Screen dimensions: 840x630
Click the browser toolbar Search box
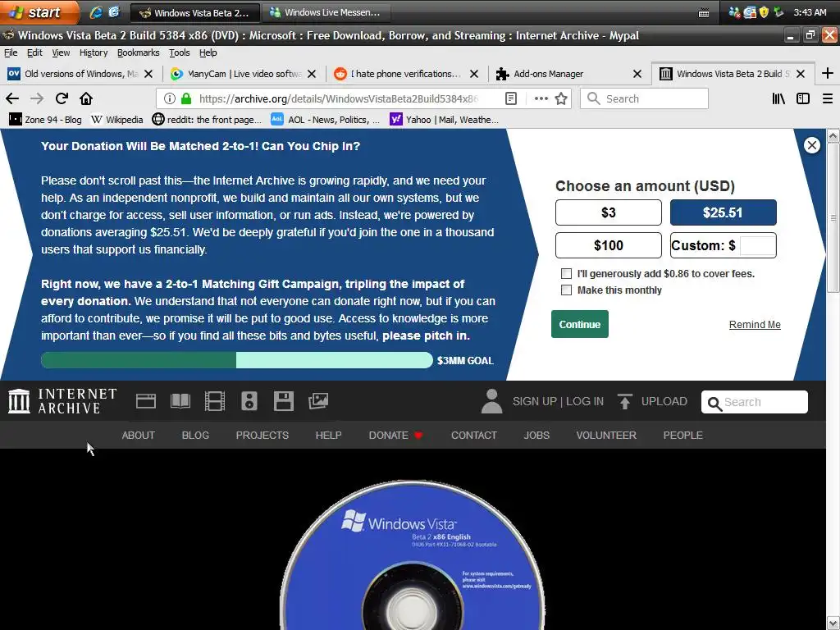tap(644, 98)
